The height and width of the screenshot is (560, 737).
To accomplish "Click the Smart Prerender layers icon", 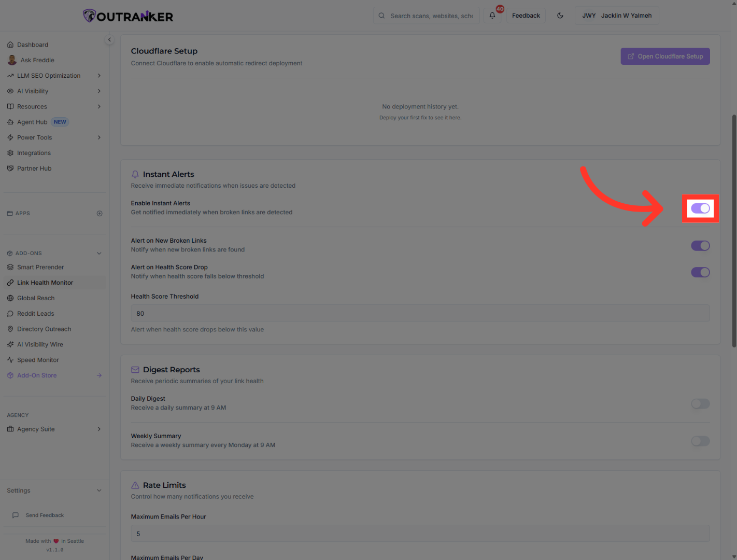I will coord(10,268).
